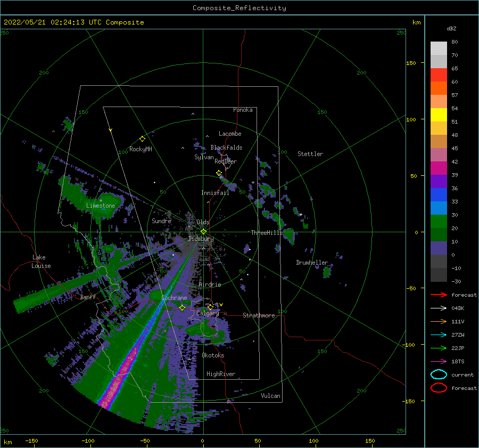The height and width of the screenshot is (448, 479).
Task: Click the Cochrane label on the map
Action: pyautogui.click(x=174, y=298)
